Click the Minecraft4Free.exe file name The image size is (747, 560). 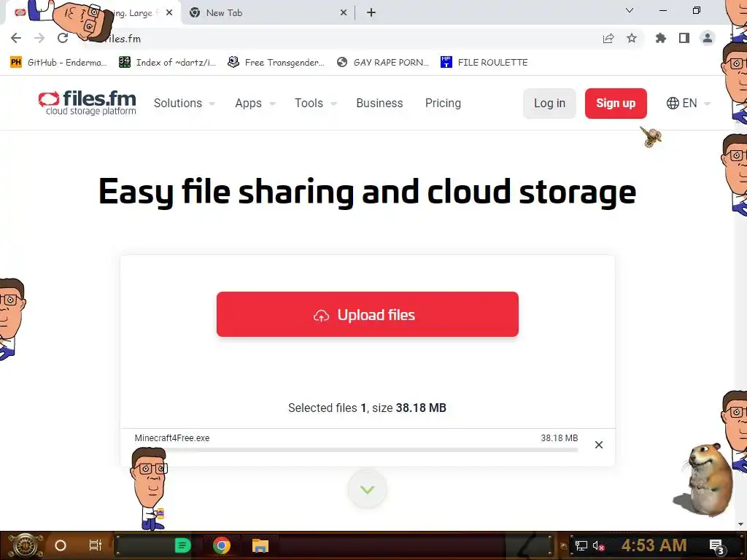coord(172,438)
